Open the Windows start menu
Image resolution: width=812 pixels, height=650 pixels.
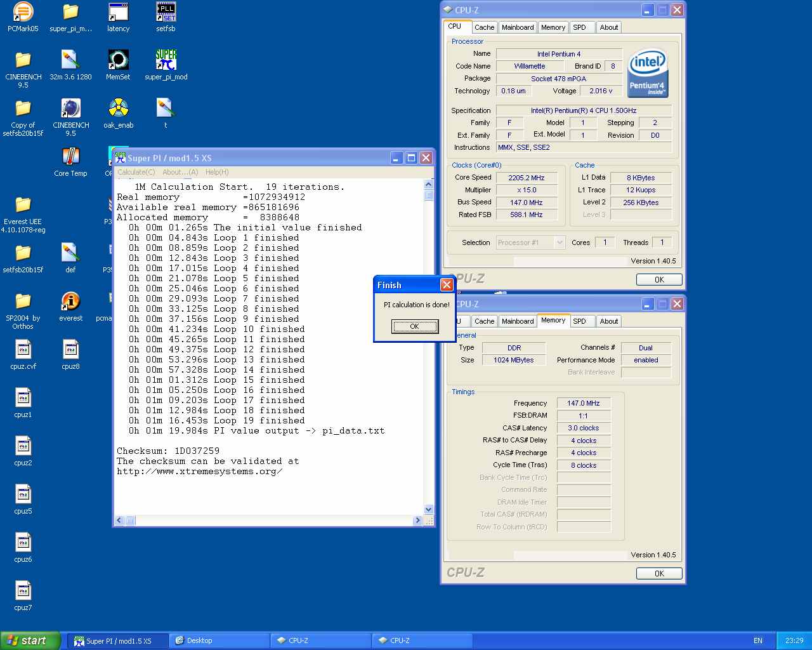click(30, 640)
